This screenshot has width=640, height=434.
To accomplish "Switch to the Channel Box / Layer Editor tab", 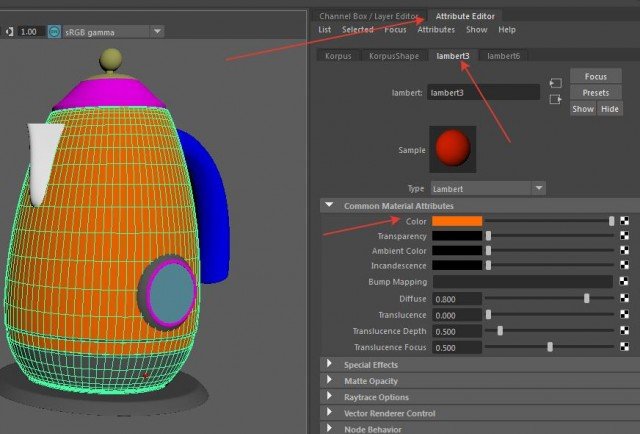I will coord(367,16).
